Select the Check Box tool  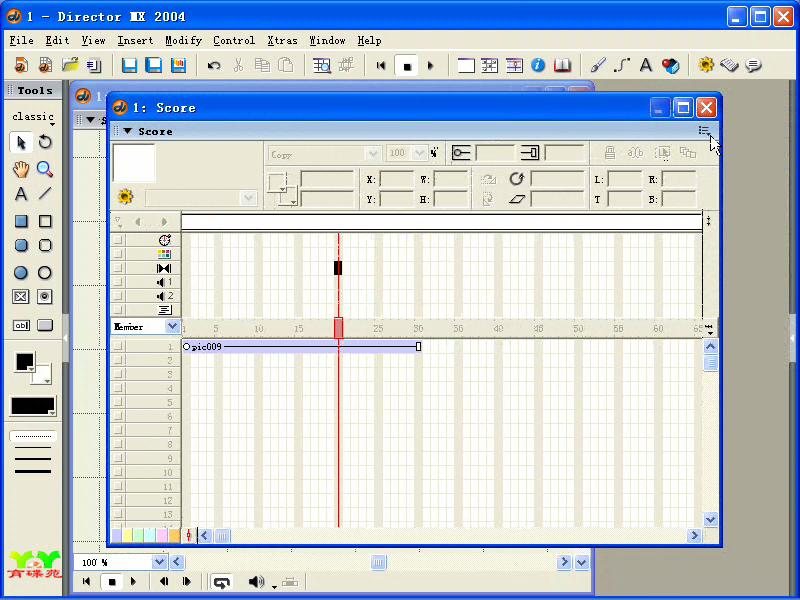click(x=21, y=296)
